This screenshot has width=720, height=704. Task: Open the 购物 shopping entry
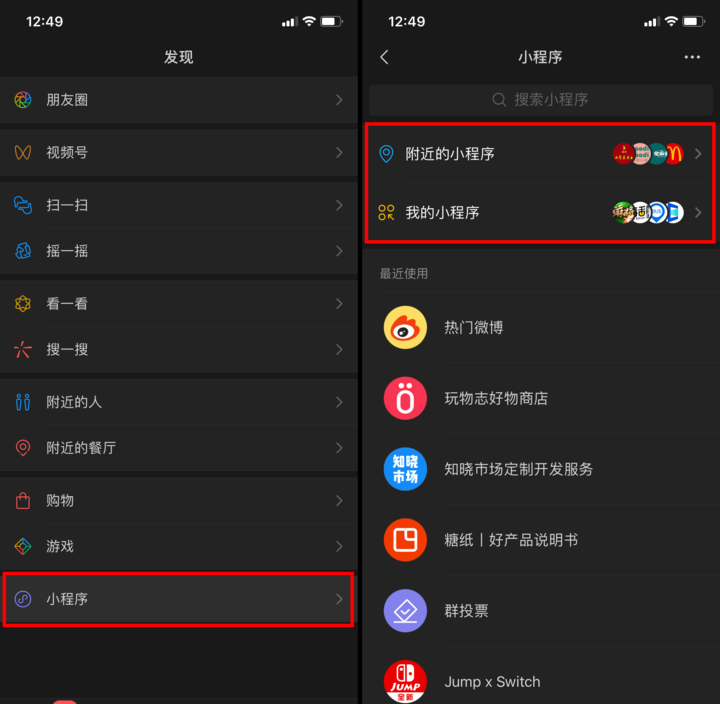coord(179,501)
